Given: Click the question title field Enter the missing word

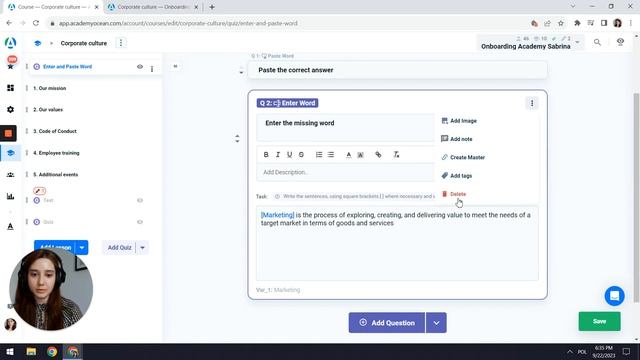Looking at the screenshot, I should click(345, 127).
